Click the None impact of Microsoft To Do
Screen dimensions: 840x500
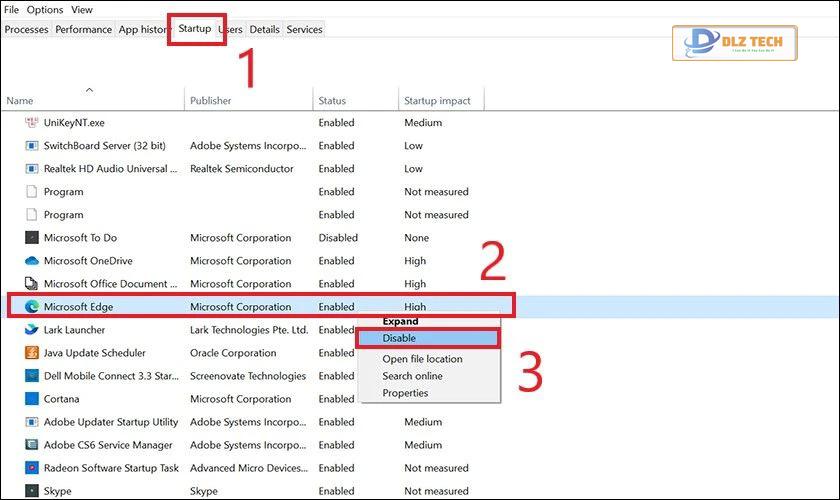point(417,238)
